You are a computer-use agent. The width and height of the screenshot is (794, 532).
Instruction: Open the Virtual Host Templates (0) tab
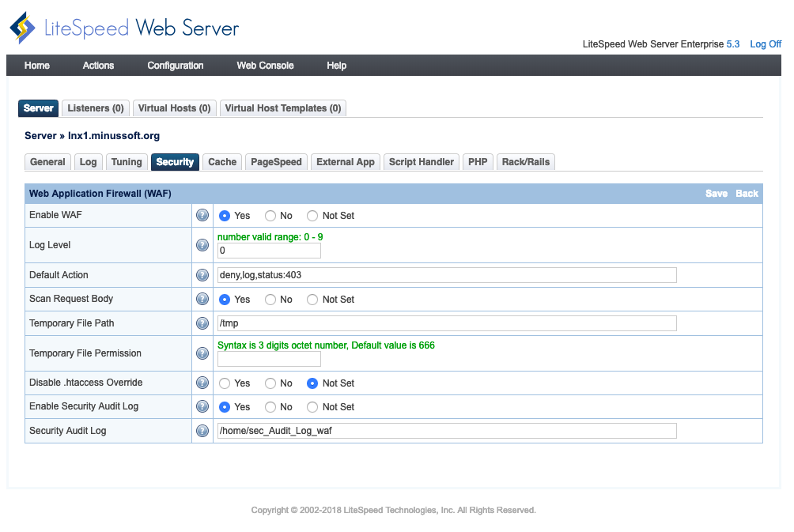click(x=283, y=108)
